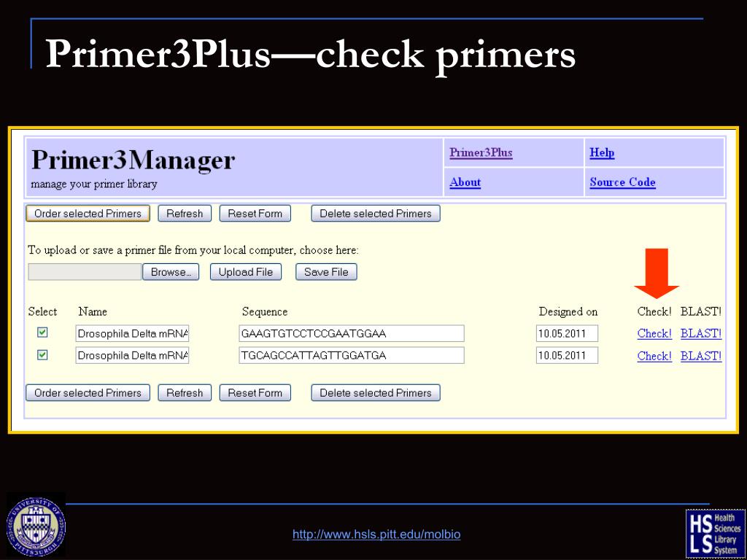The width and height of the screenshot is (747, 560).
Task: Click the name field of TGCAGCCATTAGTTGGATGA row
Action: pos(132,355)
